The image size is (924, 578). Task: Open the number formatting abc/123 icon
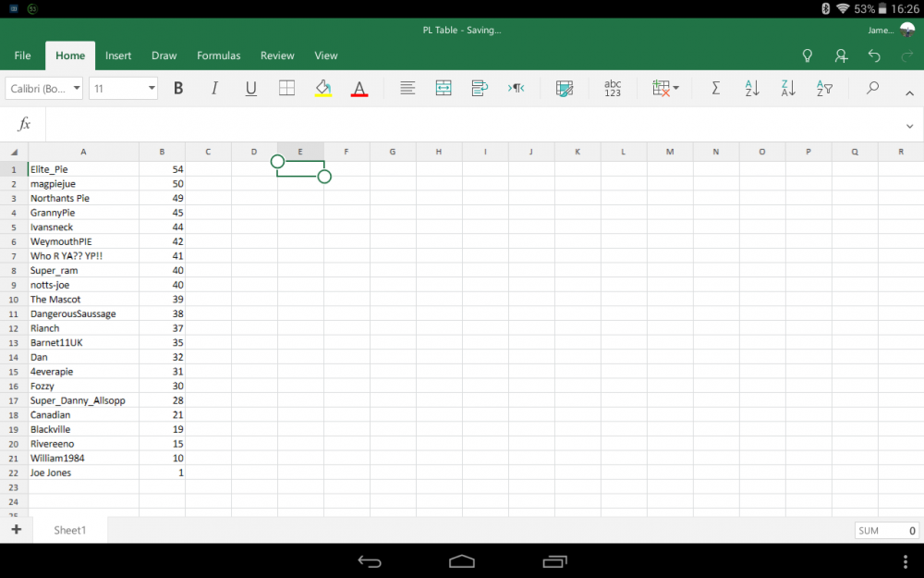[612, 88]
